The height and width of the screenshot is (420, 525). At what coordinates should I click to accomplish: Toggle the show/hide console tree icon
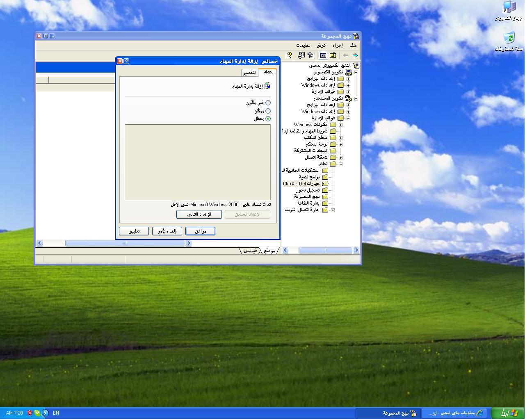coord(323,55)
